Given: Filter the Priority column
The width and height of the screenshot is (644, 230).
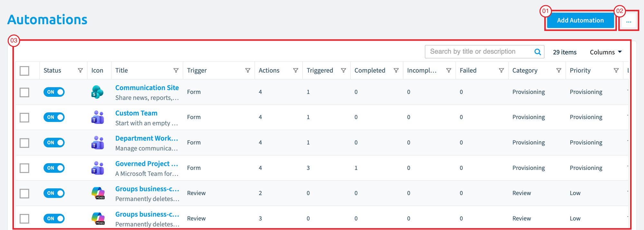Looking at the screenshot, I should [616, 70].
